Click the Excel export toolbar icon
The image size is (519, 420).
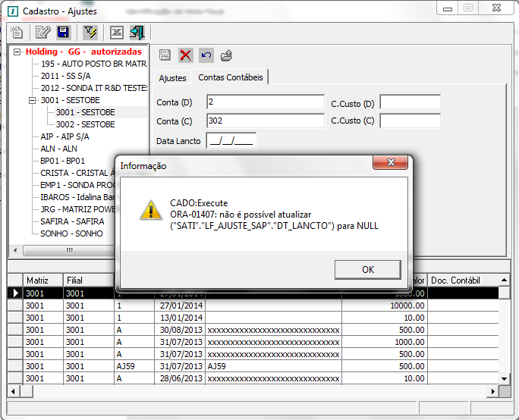click(x=116, y=32)
